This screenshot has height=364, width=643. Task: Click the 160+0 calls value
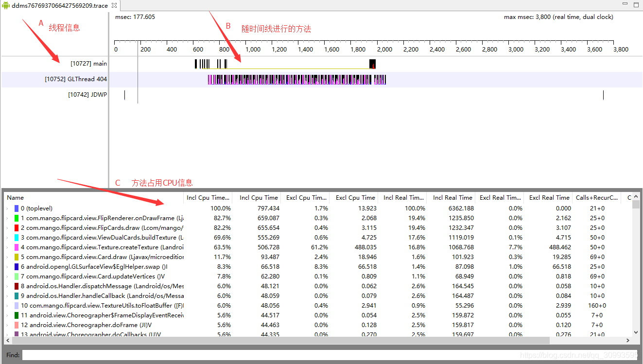point(597,306)
